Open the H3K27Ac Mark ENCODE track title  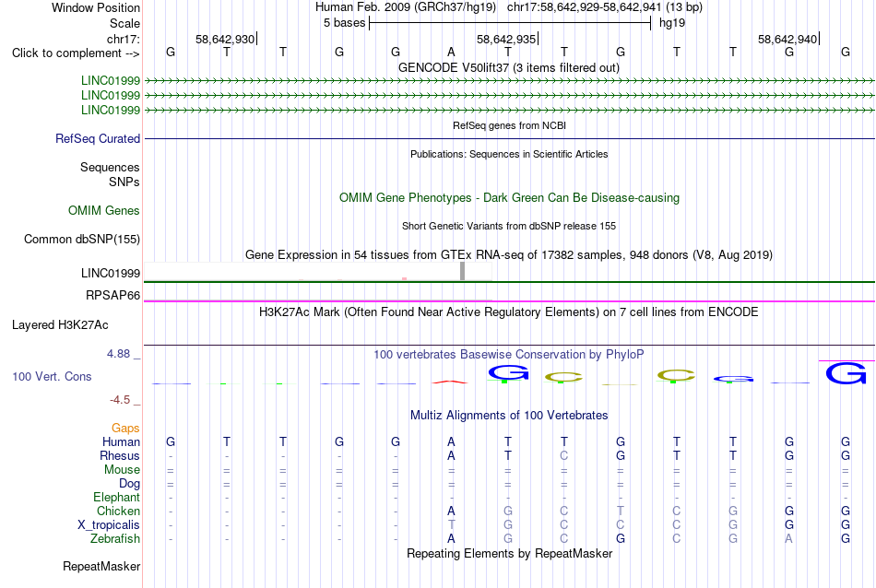click(x=508, y=312)
